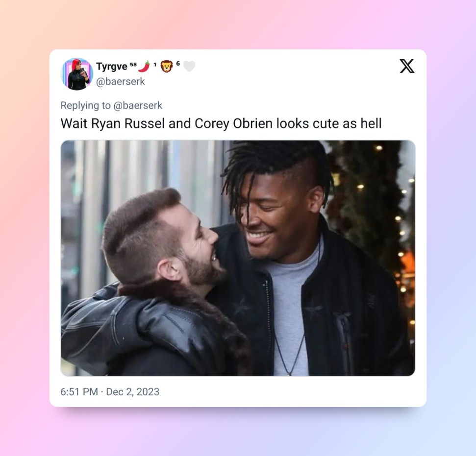
Task: Click @baerserk in the Replying to line
Action: coord(138,105)
